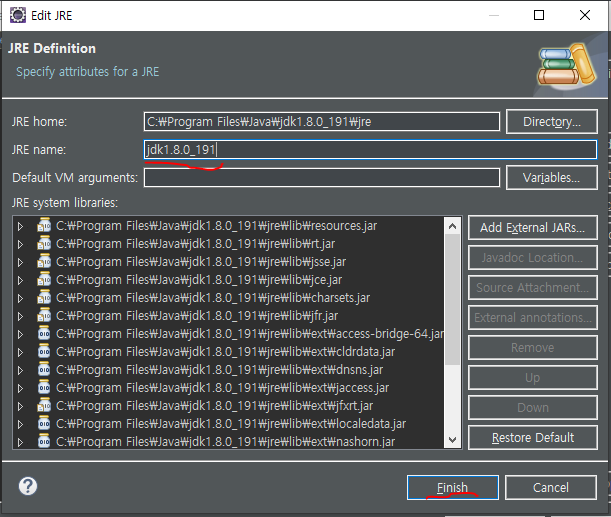
Task: Open the Directory browse button
Action: (x=551, y=122)
